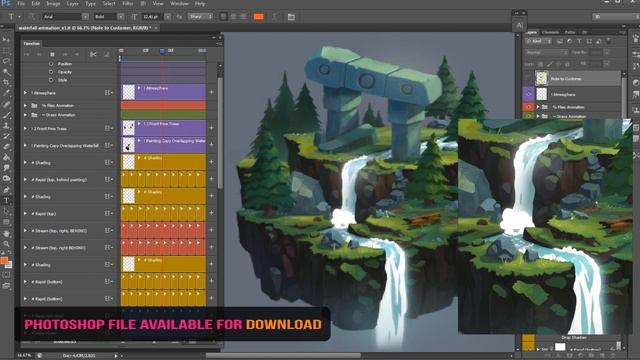This screenshot has width=640, height=360.
Task: Expand the Atmosphere track in timeline
Action: point(25,93)
